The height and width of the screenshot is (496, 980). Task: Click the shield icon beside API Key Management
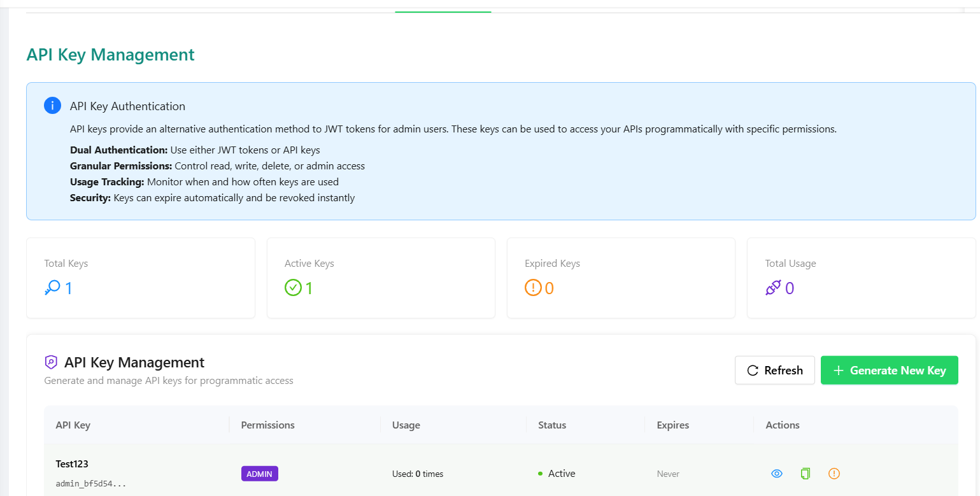pos(50,362)
